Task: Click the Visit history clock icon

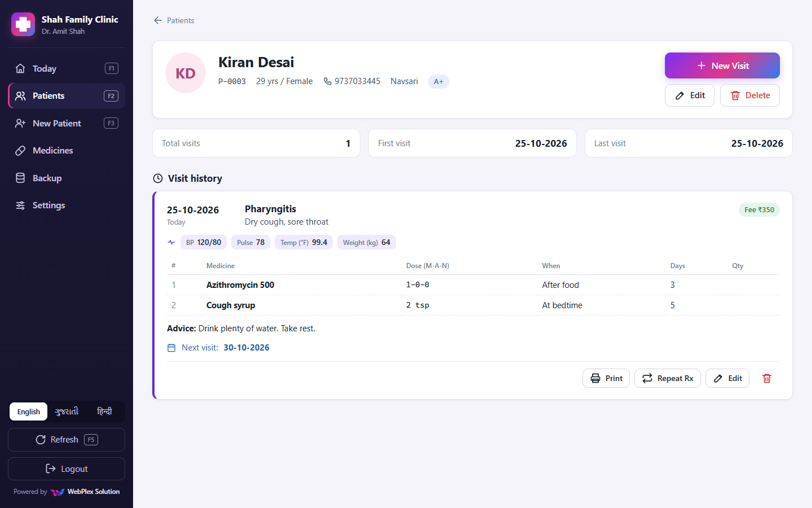Action: (158, 178)
